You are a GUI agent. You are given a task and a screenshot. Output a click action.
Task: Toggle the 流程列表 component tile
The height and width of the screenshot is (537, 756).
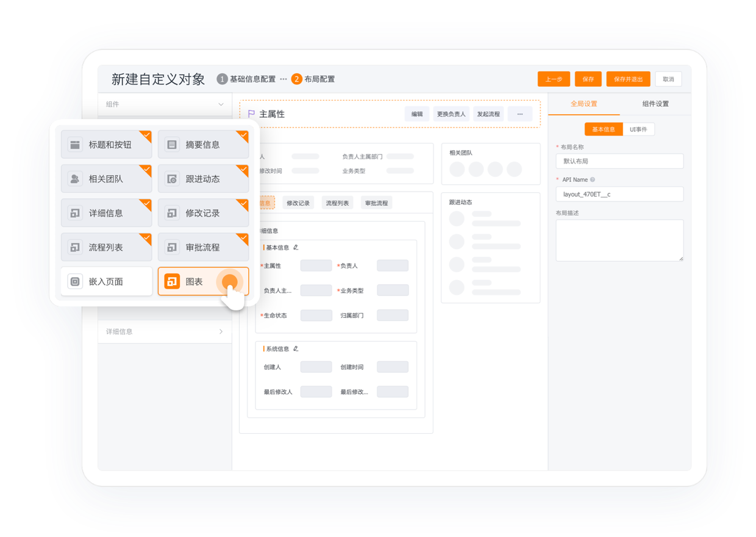point(106,247)
